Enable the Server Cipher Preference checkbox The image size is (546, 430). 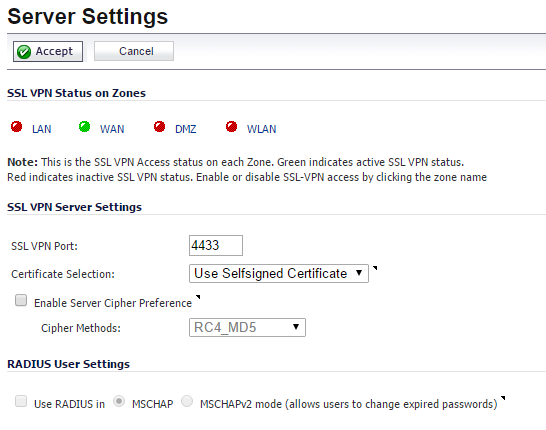click(x=21, y=300)
